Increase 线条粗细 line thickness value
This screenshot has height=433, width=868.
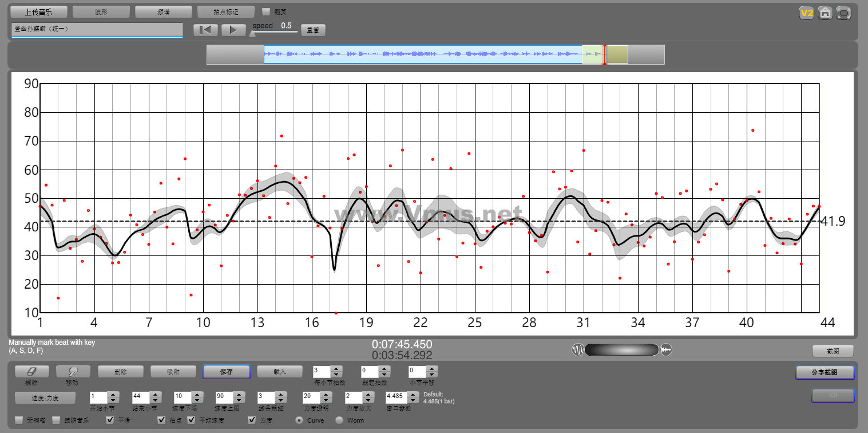click(280, 394)
